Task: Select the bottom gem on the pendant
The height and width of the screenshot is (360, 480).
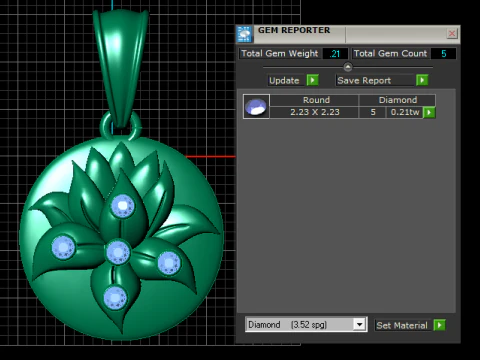Action: tap(115, 298)
